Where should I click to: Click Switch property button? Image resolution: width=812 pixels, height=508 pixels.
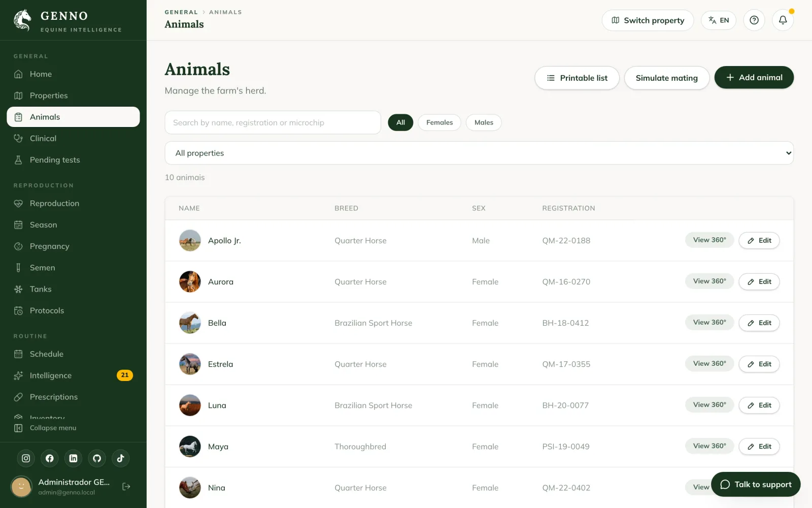[648, 20]
